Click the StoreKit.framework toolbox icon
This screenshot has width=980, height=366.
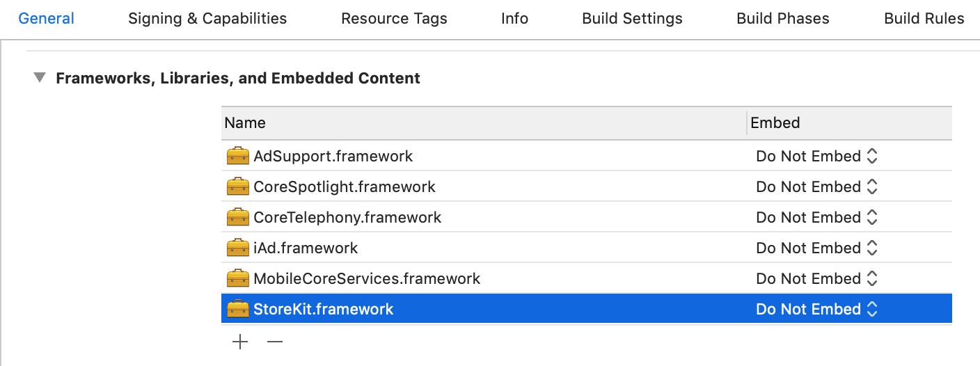coord(237,310)
